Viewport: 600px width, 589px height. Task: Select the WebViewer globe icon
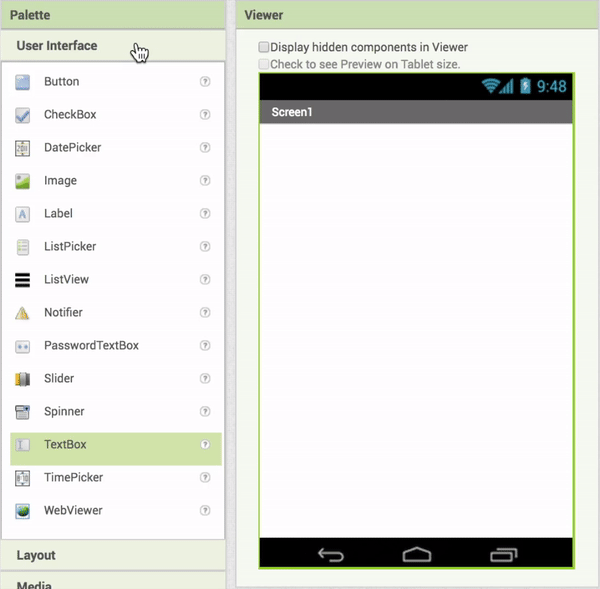[x=23, y=511]
